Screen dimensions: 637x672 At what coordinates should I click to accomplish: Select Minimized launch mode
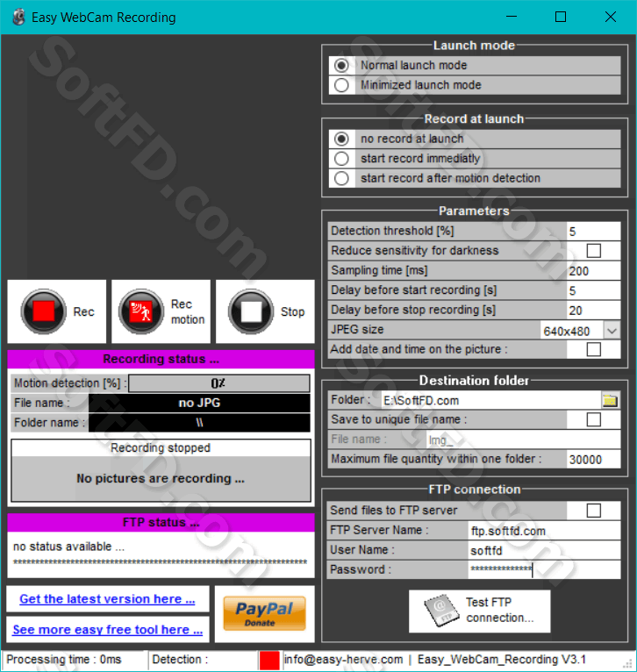pyautogui.click(x=341, y=85)
